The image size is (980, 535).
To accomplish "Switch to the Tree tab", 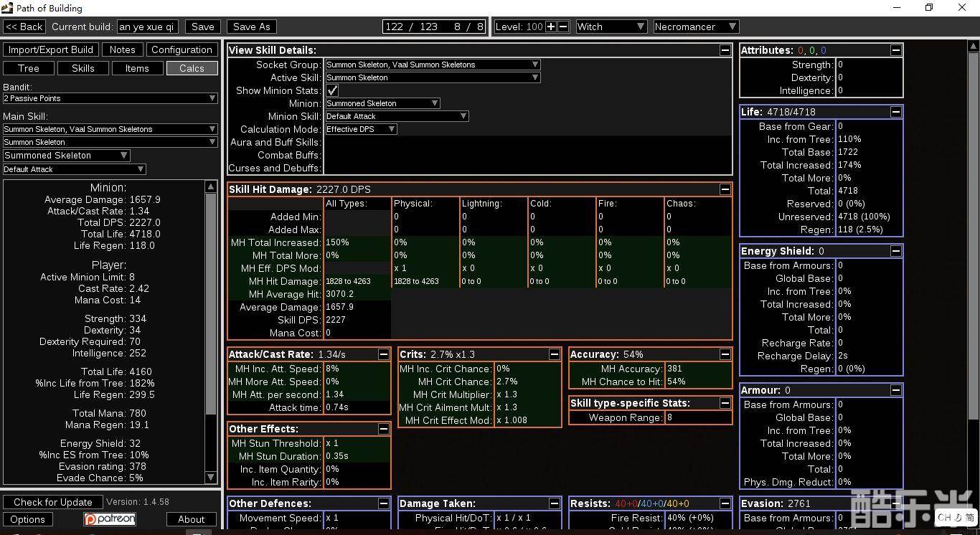I will click(29, 68).
